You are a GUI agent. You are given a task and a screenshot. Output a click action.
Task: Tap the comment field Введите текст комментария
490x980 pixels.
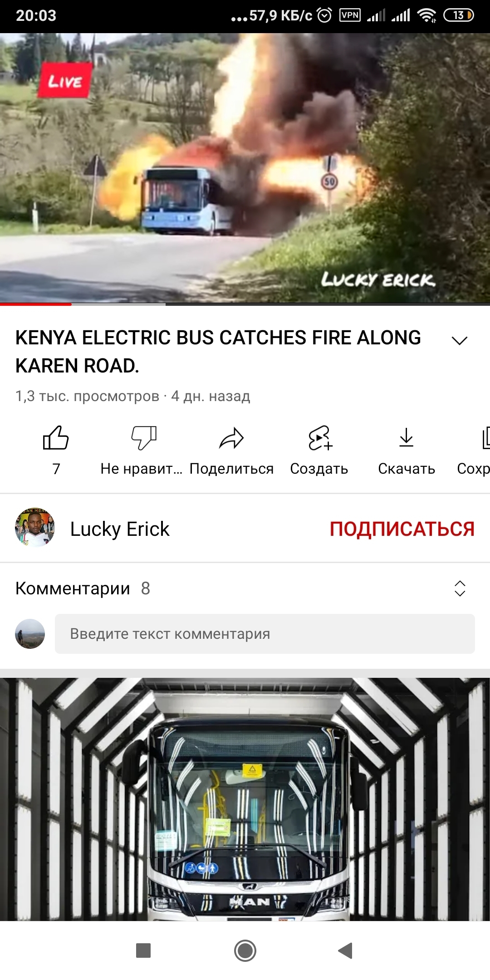[x=265, y=634]
